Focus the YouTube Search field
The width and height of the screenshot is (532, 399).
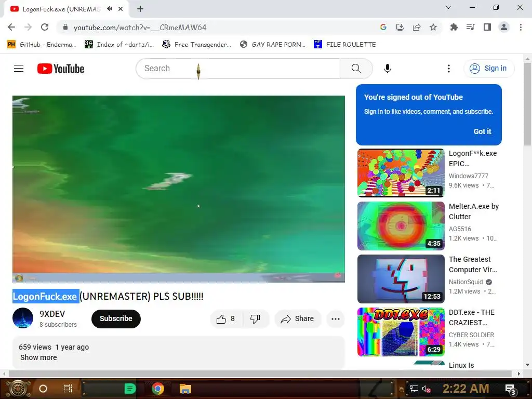tap(238, 69)
